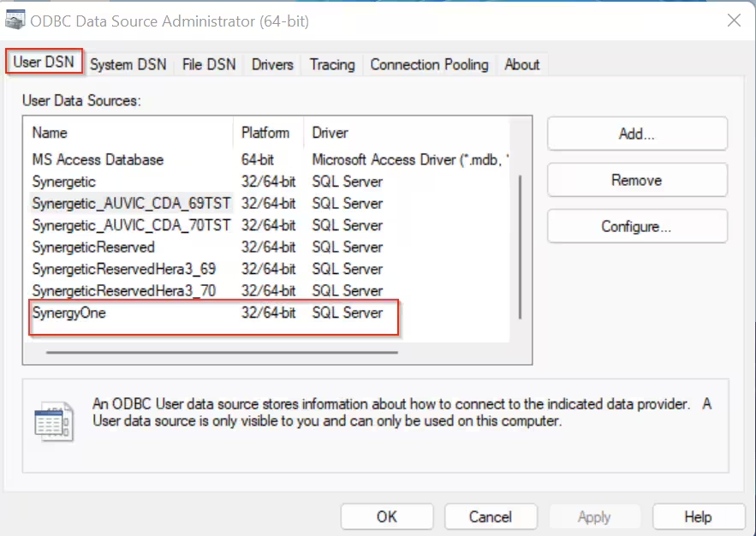The image size is (756, 536).
Task: Select the Synergetic data source row
Action: pyautogui.click(x=270, y=182)
